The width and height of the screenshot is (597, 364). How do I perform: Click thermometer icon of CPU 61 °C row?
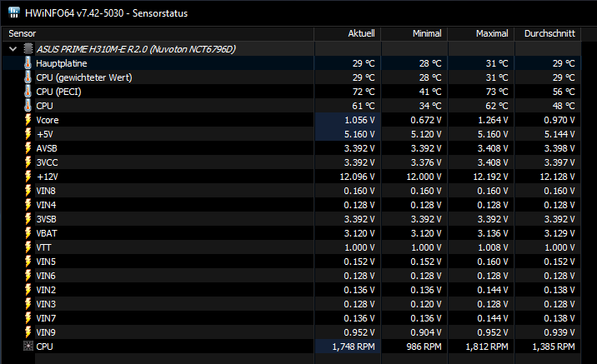point(28,106)
